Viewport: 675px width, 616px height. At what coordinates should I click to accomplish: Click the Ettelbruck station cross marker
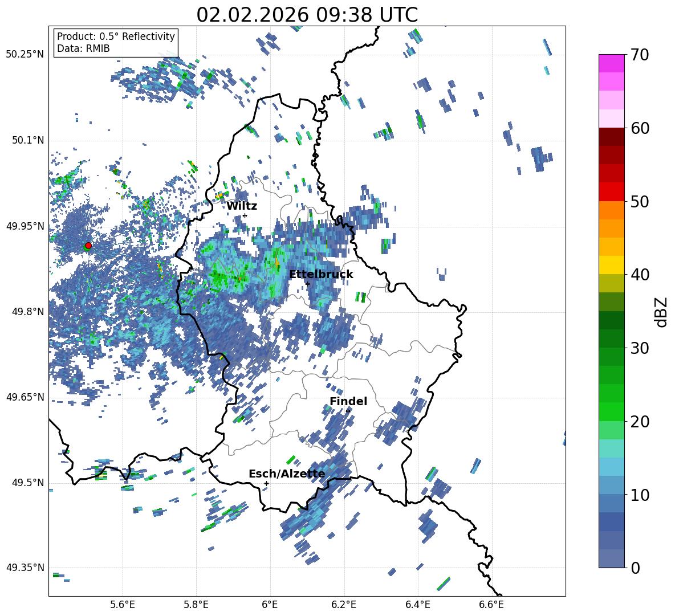pos(307,284)
